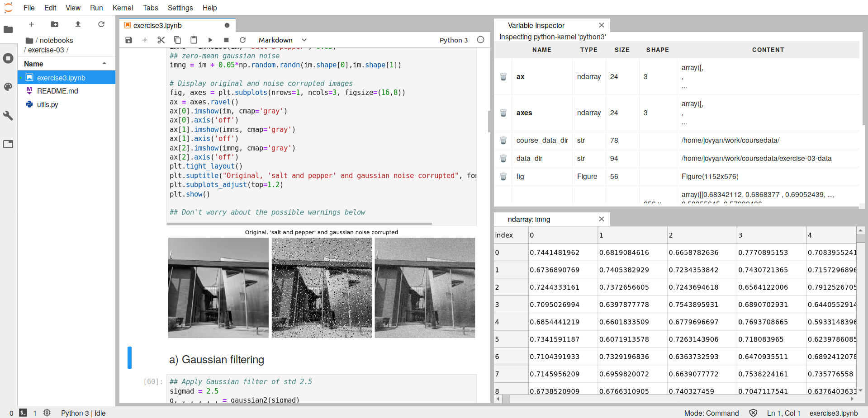
Task: Click the notebook trust shield icon
Action: coord(753,413)
